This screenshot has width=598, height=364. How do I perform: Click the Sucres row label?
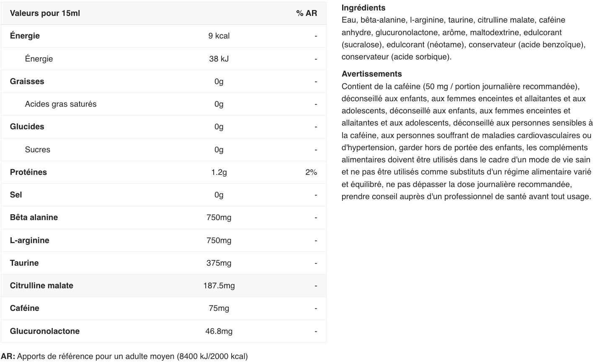pos(37,150)
